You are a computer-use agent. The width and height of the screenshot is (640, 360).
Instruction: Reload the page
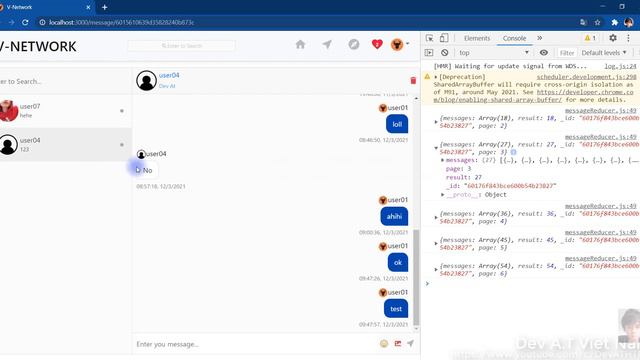click(25, 22)
